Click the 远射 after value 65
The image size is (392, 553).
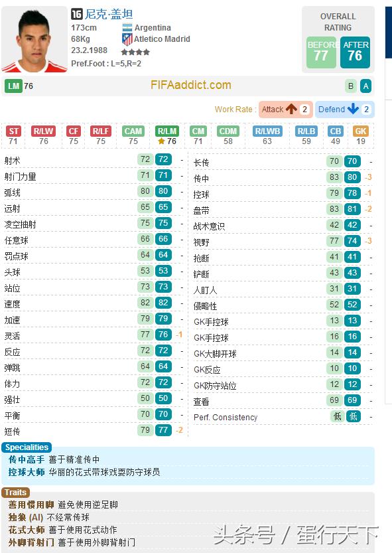pyautogui.click(x=163, y=207)
